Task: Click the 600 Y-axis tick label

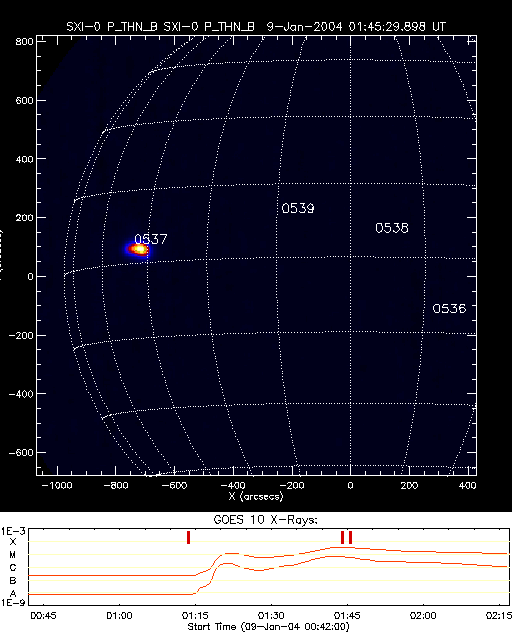Action: point(24,100)
